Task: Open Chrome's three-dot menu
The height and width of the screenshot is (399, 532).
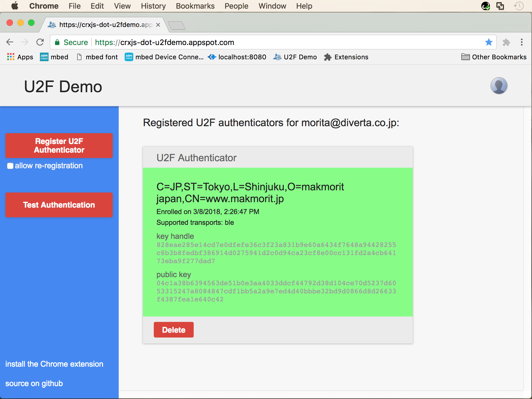Action: coord(521,42)
